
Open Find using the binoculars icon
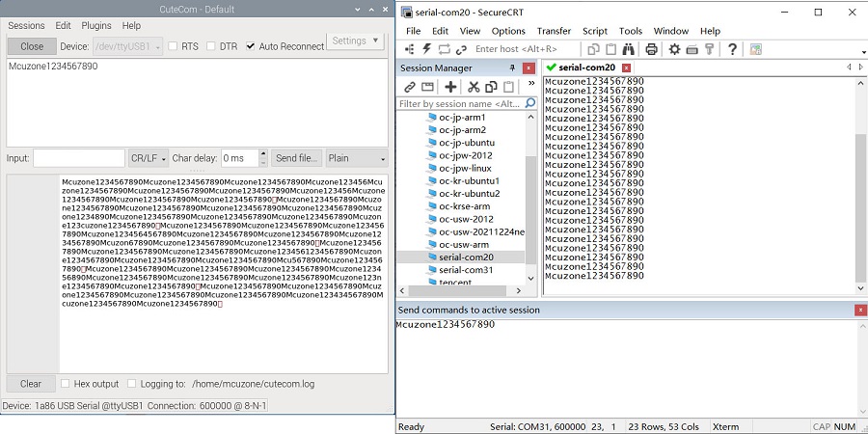coord(628,49)
